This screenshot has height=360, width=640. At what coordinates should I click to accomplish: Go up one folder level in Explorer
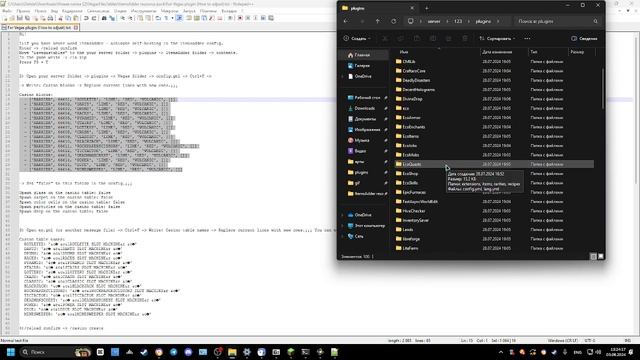tap(378, 21)
